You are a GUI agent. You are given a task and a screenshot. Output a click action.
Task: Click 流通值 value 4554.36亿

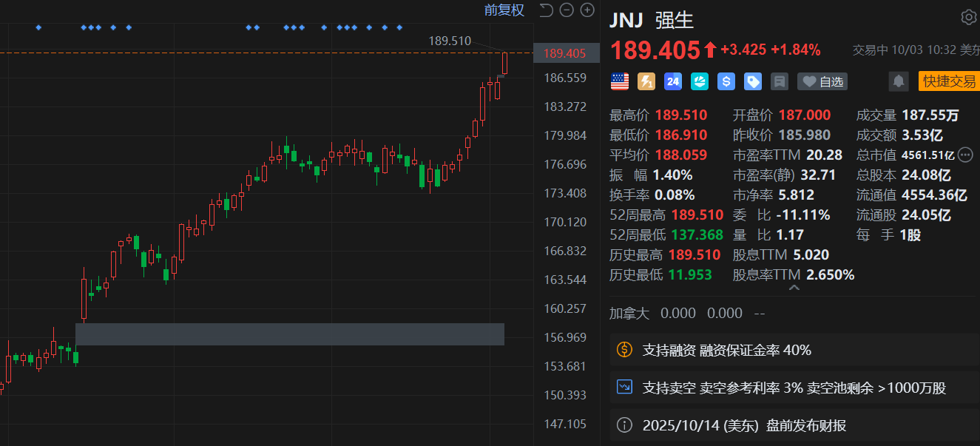tap(934, 195)
